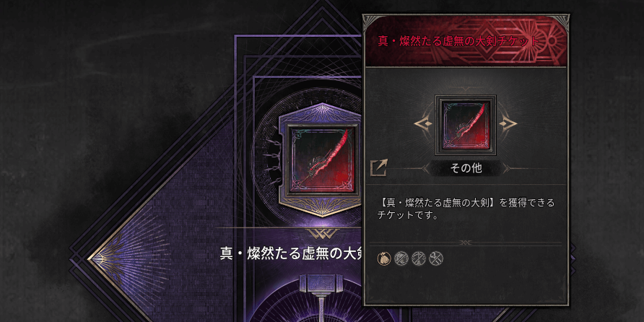Click the white item name under the card

[x=290, y=254]
